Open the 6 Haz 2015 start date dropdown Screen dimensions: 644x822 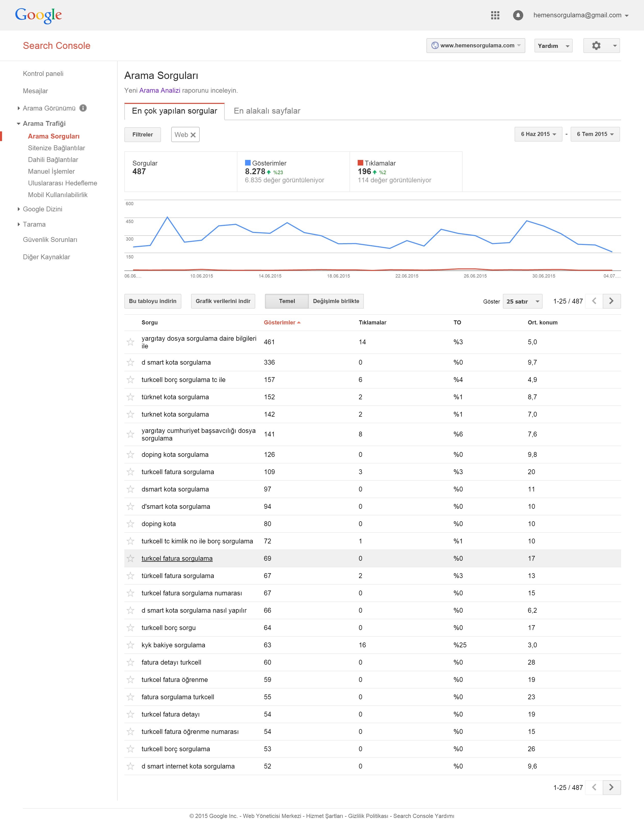538,134
